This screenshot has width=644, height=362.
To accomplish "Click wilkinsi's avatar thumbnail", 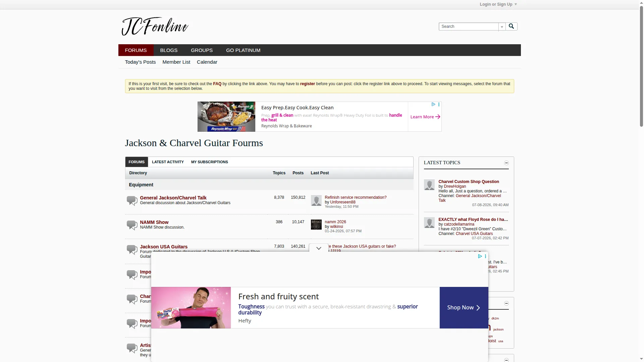I will (316, 225).
